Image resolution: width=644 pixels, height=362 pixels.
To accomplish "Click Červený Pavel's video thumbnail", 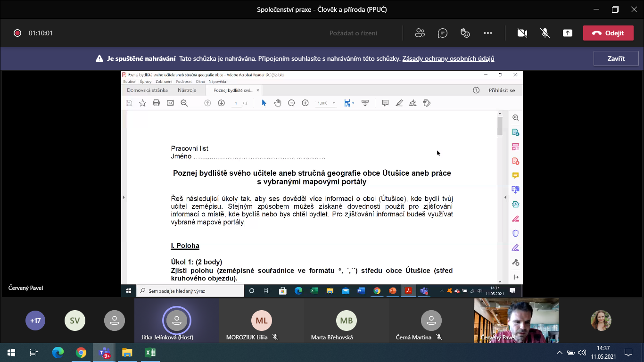I will tap(516, 320).
